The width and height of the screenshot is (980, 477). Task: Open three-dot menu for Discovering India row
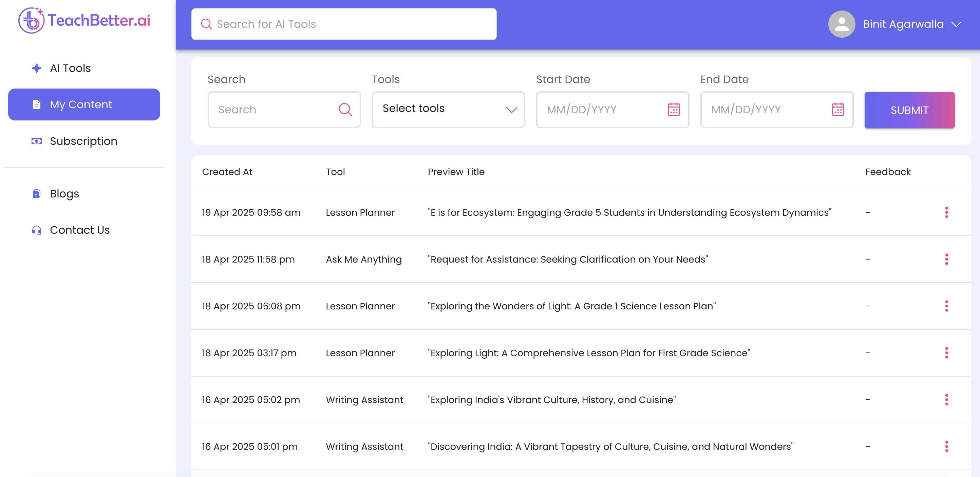click(x=946, y=446)
